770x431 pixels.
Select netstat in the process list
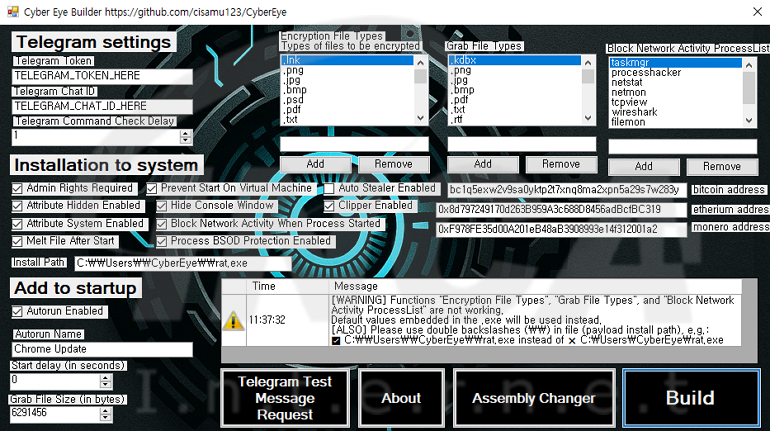tap(676, 82)
